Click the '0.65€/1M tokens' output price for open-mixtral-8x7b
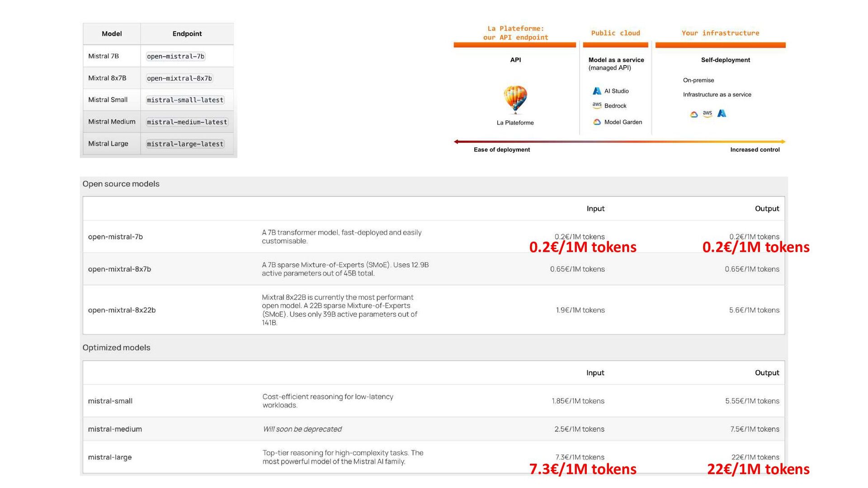868x488 pixels. 752,269
